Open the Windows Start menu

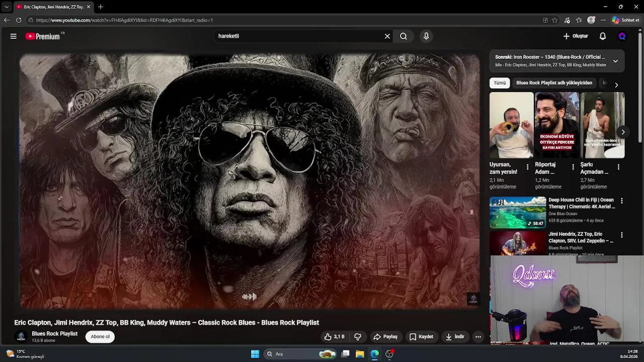[x=255, y=354]
